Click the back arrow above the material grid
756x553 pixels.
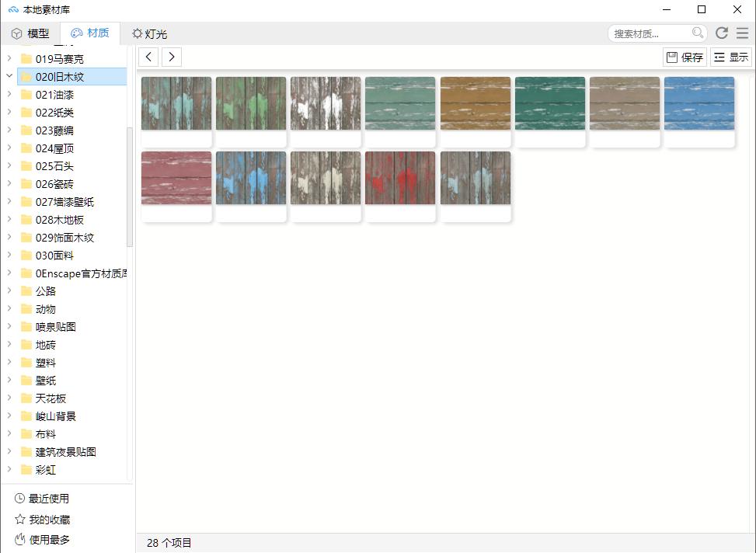(x=148, y=56)
